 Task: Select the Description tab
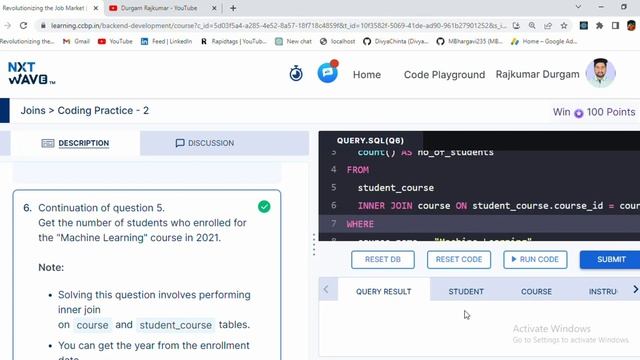click(76, 143)
